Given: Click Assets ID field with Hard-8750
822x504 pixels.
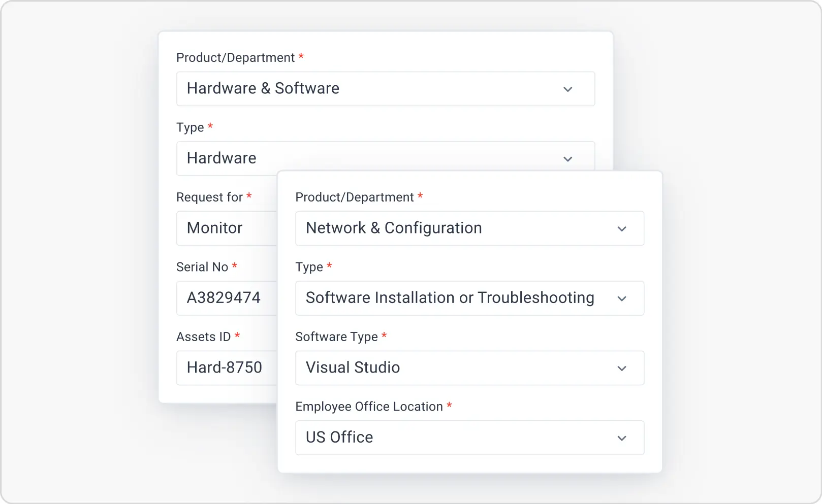Looking at the screenshot, I should click(x=227, y=368).
